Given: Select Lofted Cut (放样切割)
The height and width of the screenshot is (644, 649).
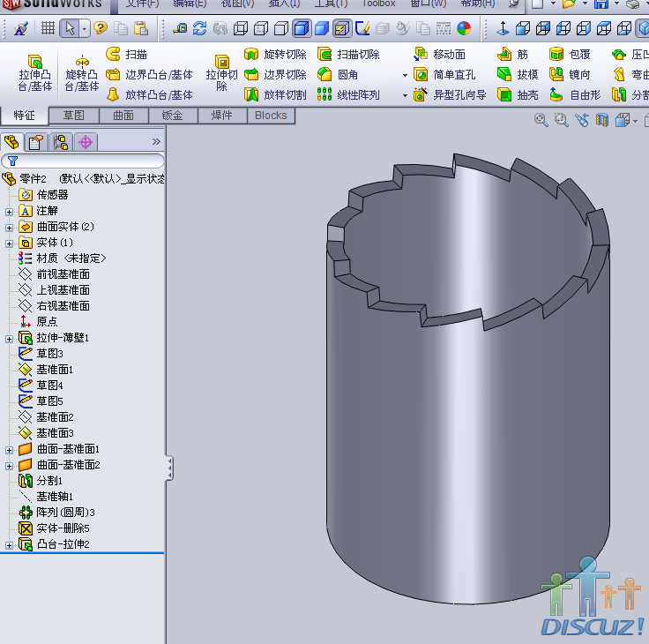Looking at the screenshot, I should [x=275, y=94].
